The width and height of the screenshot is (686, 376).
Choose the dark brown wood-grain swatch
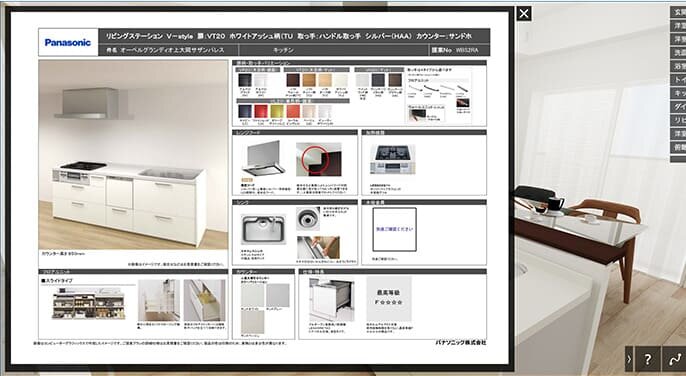tap(293, 80)
